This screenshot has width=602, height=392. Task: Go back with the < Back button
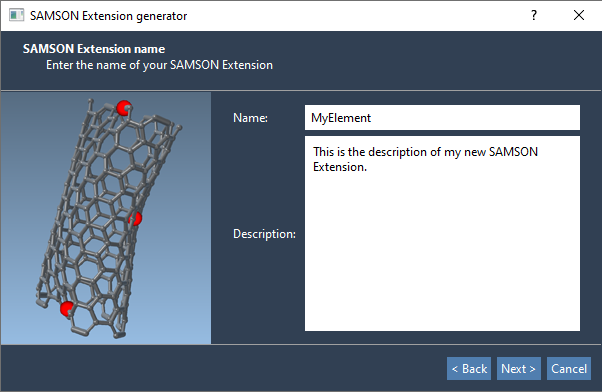click(x=469, y=369)
